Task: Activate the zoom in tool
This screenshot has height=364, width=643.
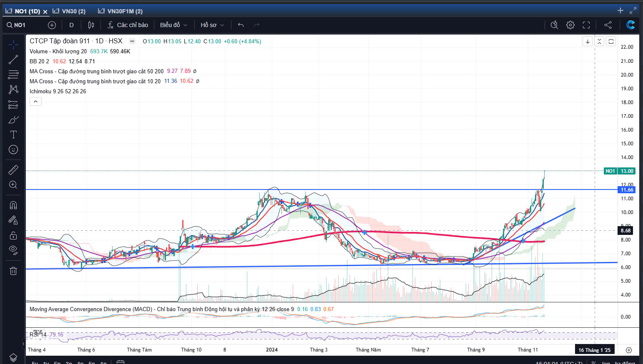Action: 13,184
